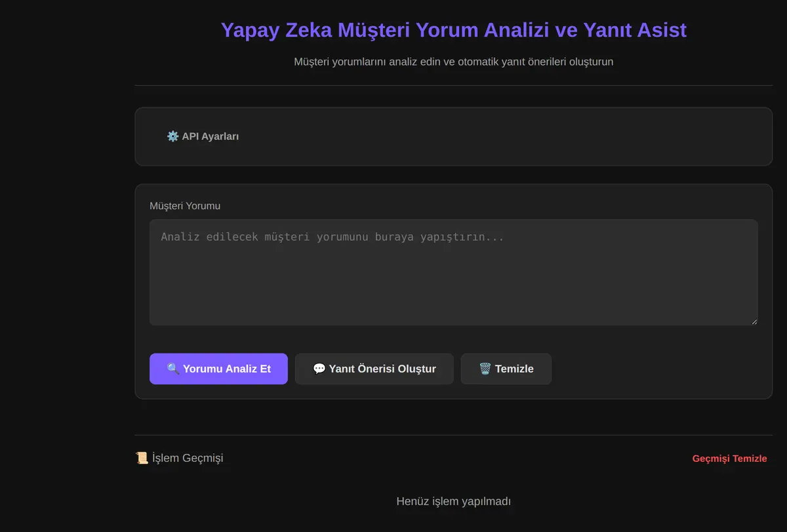The width and height of the screenshot is (787, 532).
Task: Click the scroll icon beside İşlem Geçmişi
Action: pos(142,458)
